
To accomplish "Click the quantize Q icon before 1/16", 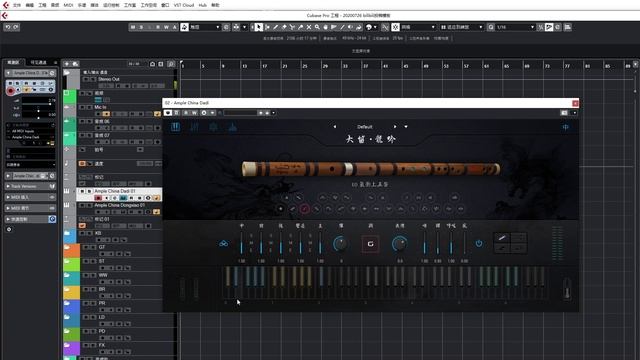I will [491, 27].
